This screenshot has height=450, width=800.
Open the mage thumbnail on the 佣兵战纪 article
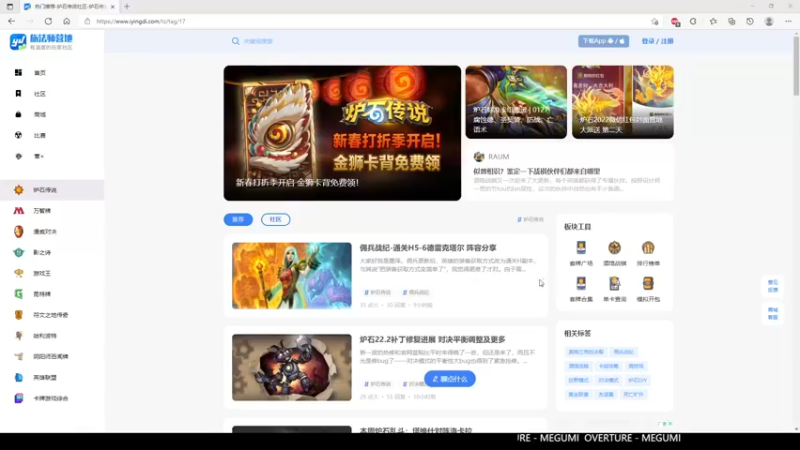coord(292,276)
